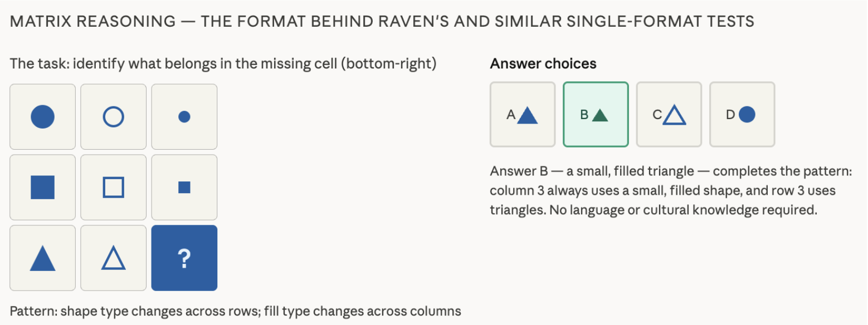Click the Answer choices heading
The height and width of the screenshot is (325, 868).
coord(543,64)
